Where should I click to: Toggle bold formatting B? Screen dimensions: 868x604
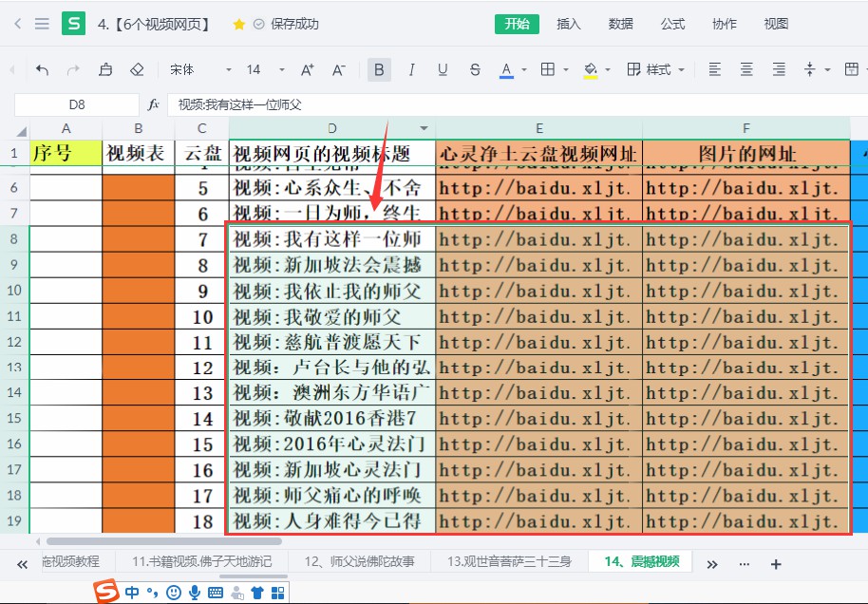tap(379, 69)
